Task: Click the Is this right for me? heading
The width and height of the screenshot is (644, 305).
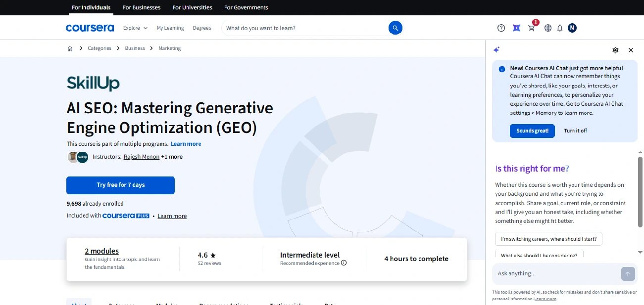Action: click(532, 169)
